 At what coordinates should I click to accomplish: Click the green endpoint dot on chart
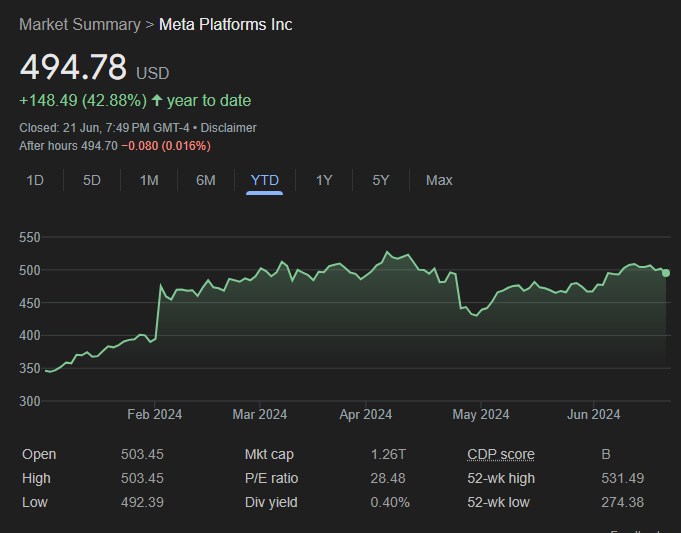tap(666, 273)
